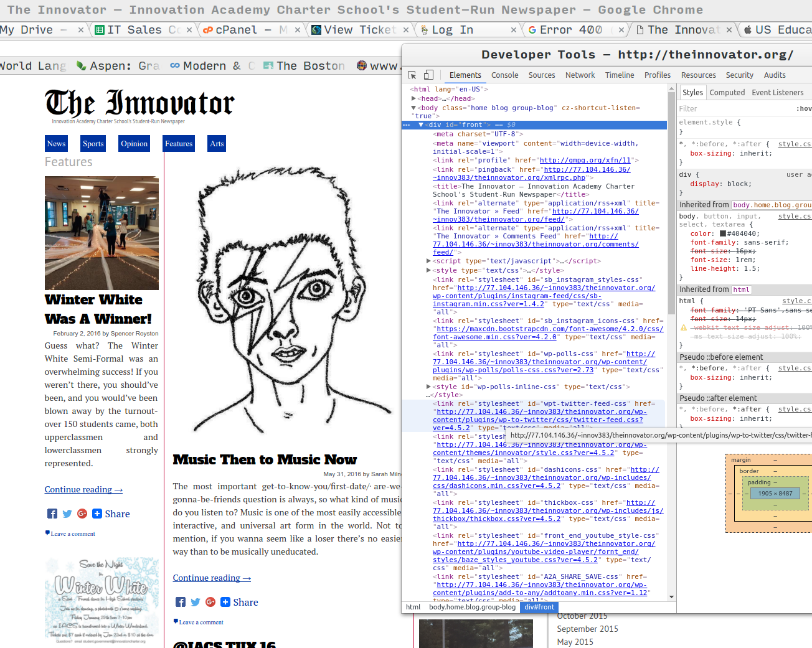This screenshot has height=648, width=812.
Task: Open the Network panel in DevTools
Action: tap(580, 75)
